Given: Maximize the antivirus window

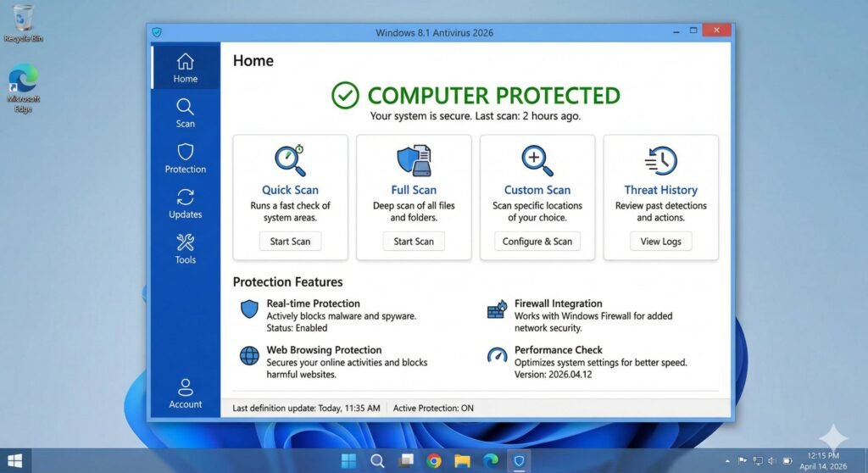Looking at the screenshot, I should click(x=693, y=31).
